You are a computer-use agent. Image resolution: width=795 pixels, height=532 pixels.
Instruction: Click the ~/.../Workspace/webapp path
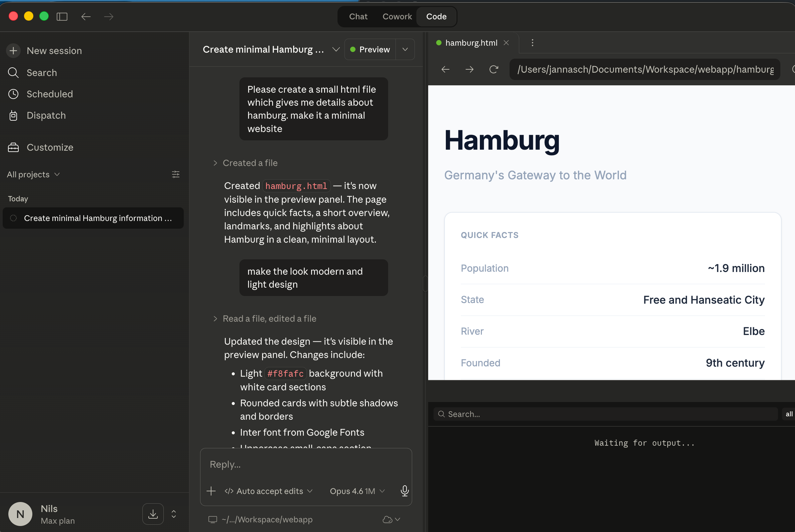(267, 519)
